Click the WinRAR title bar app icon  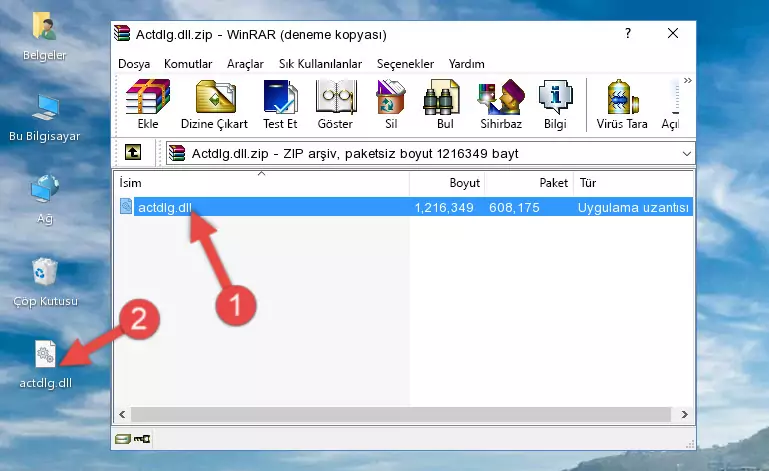[x=122, y=34]
